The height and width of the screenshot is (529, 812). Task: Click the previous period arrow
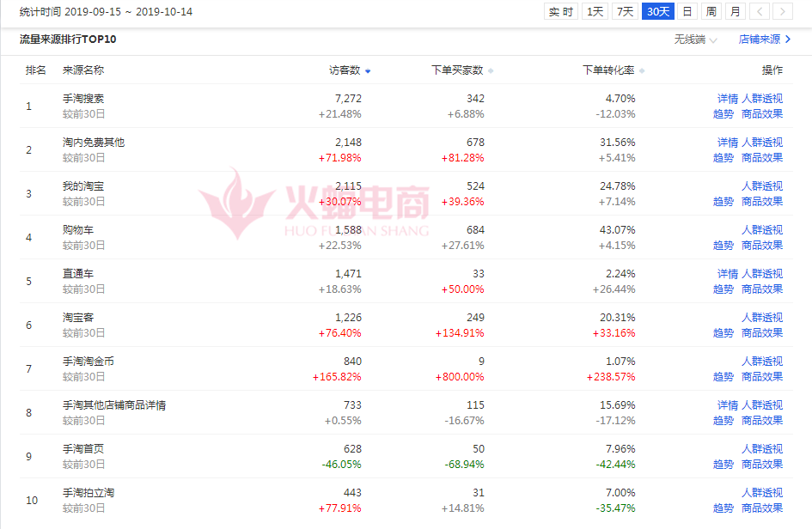tap(760, 11)
